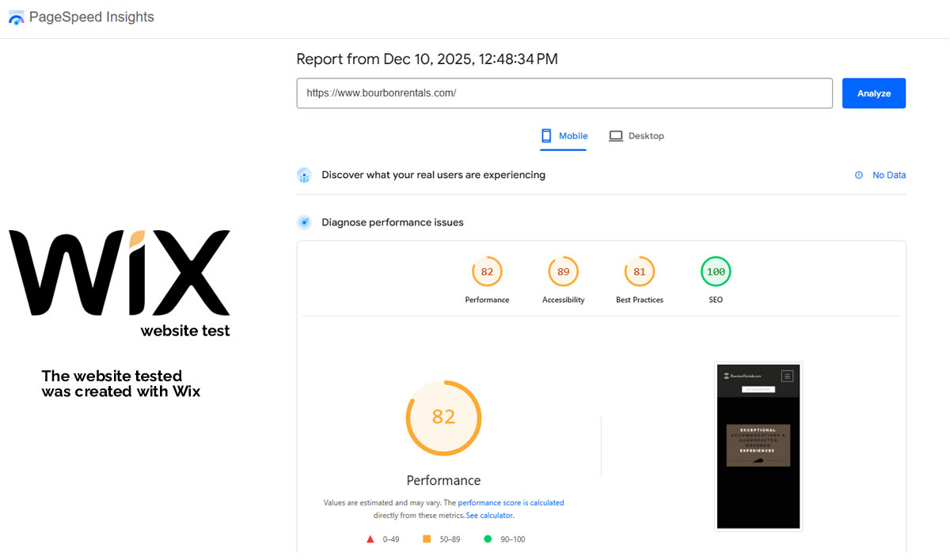Click the orange square 50–89 legend marker

pyautogui.click(x=427, y=539)
